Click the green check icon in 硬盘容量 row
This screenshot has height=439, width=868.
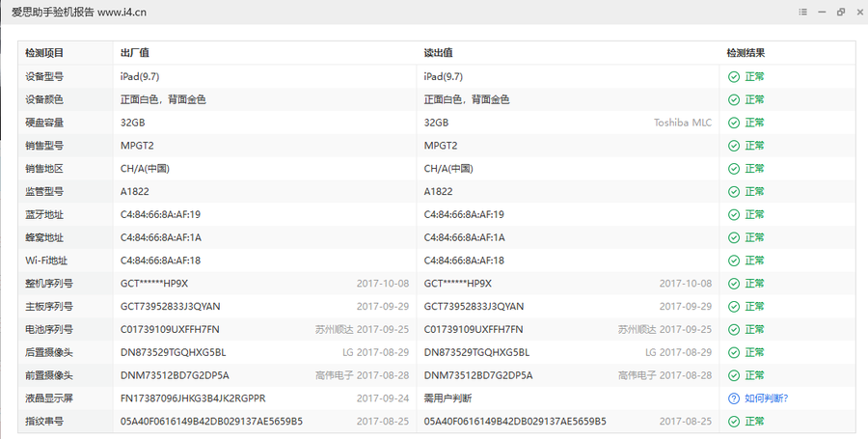[734, 123]
